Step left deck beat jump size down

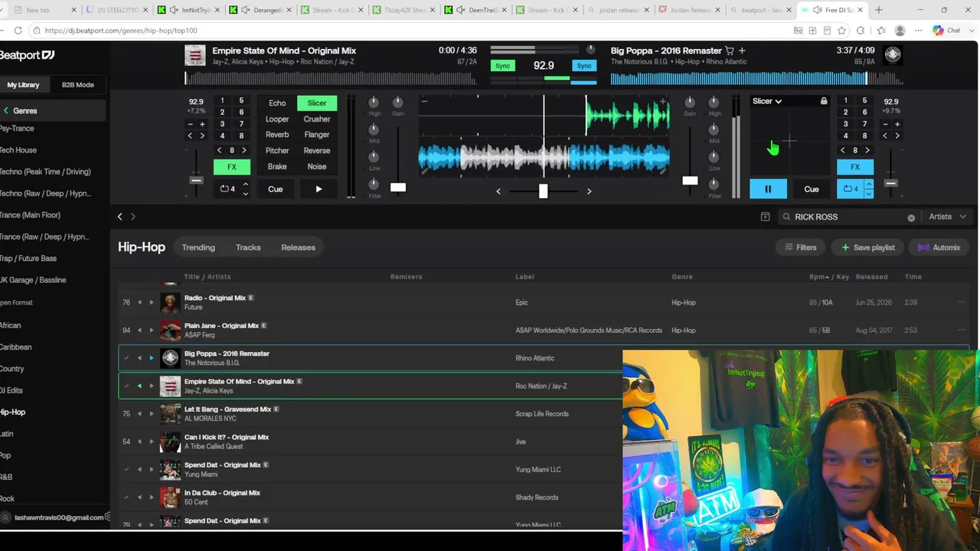pyautogui.click(x=220, y=151)
